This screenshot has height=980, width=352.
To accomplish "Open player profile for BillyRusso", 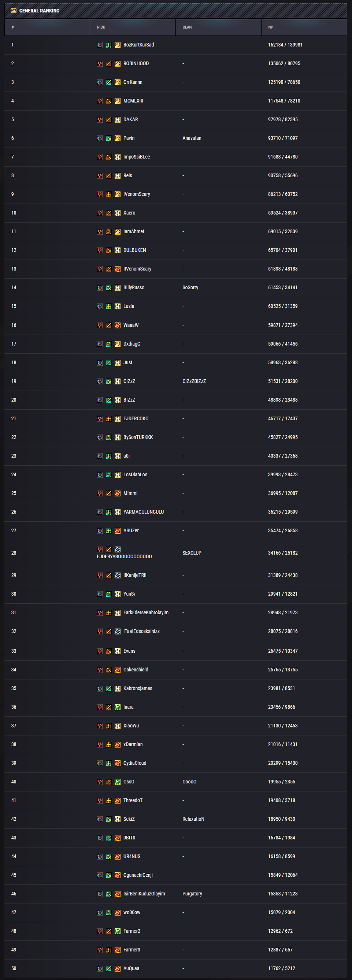I will pyautogui.click(x=134, y=288).
